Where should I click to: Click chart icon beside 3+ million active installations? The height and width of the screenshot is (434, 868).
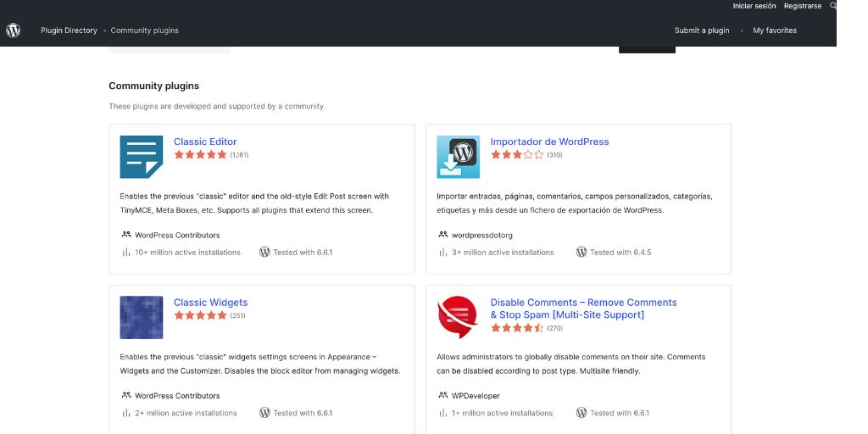[x=442, y=253]
